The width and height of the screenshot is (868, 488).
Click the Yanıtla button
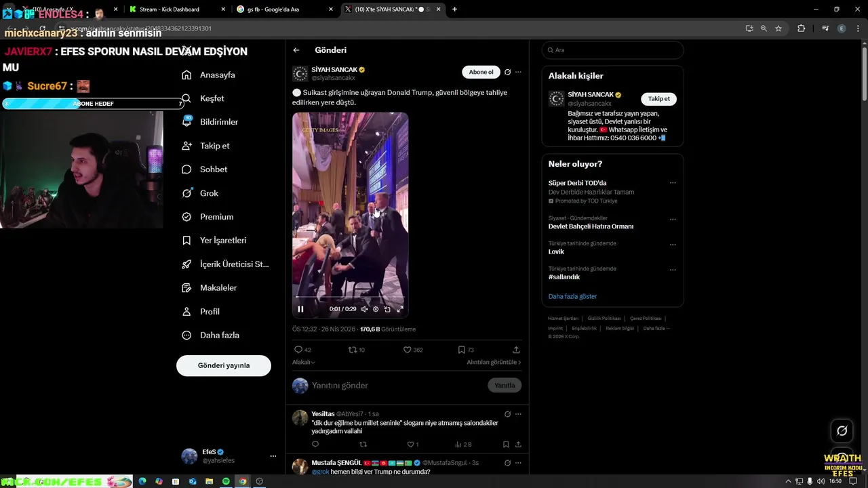pyautogui.click(x=505, y=386)
